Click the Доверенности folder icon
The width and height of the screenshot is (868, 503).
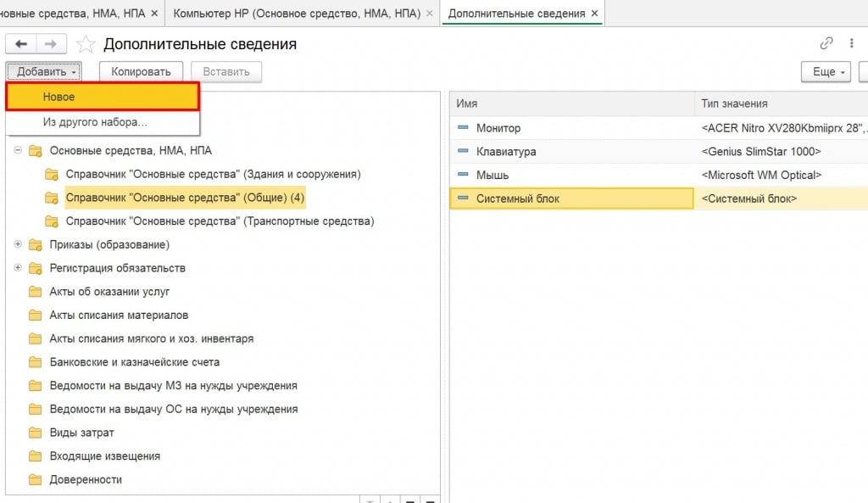[x=35, y=480]
